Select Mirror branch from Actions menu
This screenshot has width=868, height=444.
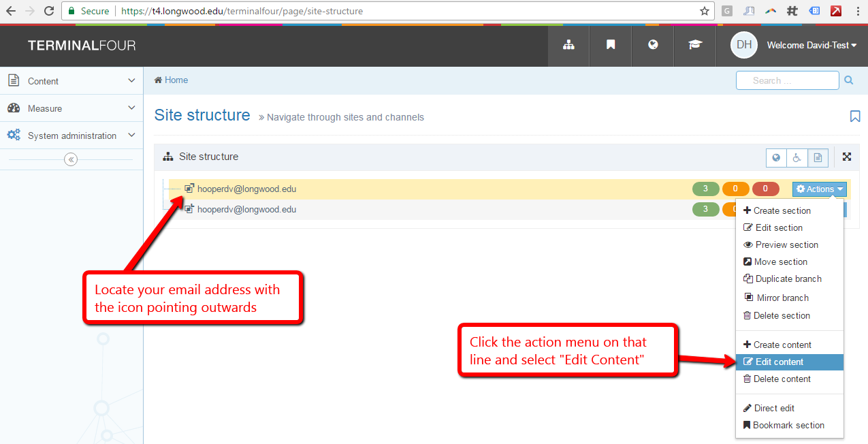790,298
